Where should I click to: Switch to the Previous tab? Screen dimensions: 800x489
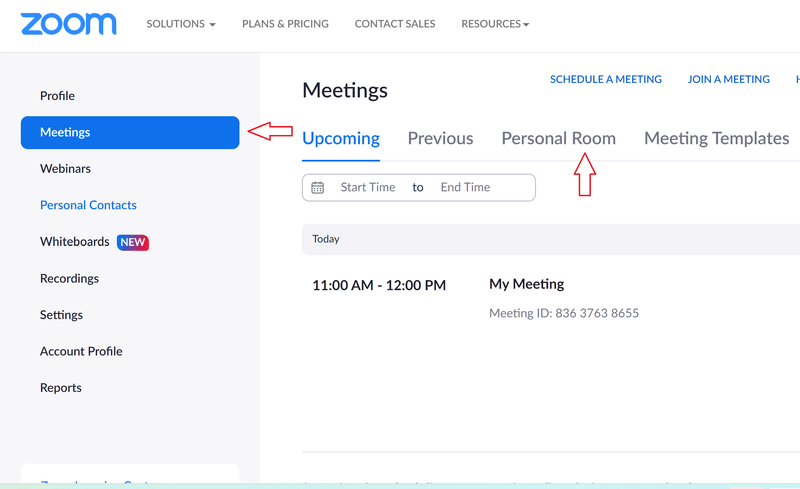tap(440, 138)
